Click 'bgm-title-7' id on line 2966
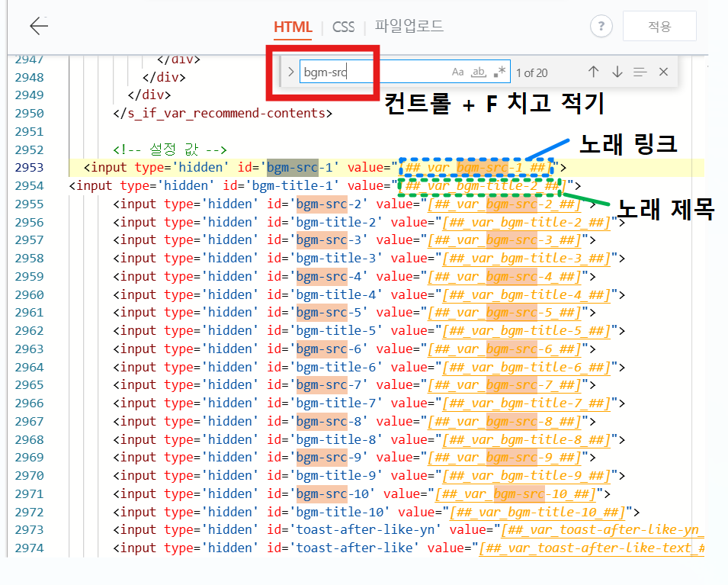 point(336,403)
